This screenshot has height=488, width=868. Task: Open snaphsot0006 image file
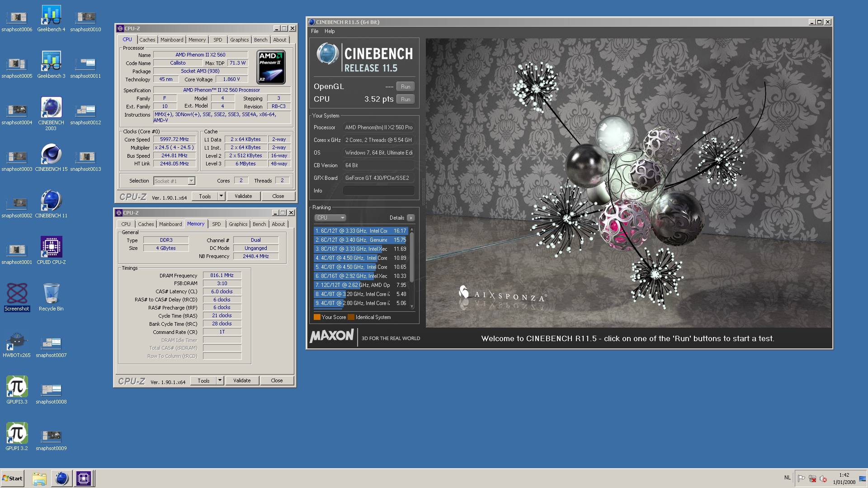click(x=17, y=21)
